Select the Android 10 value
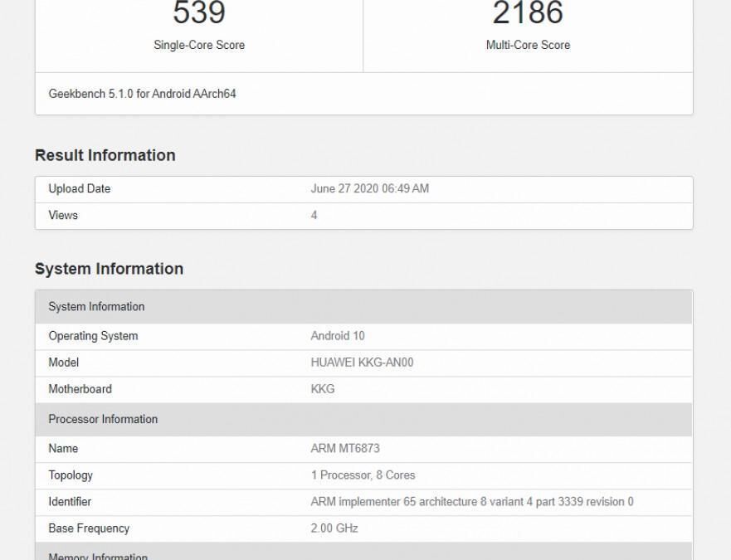The width and height of the screenshot is (731, 560). coord(338,336)
